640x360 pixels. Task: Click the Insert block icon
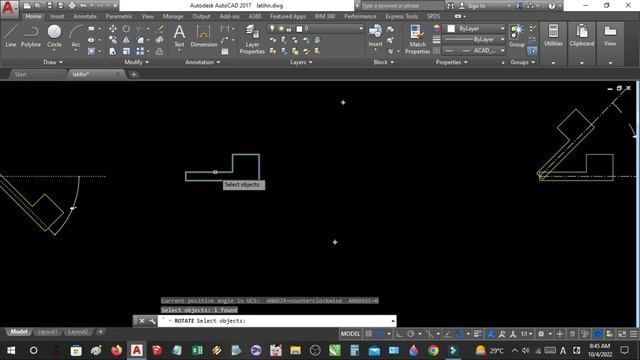375,36
